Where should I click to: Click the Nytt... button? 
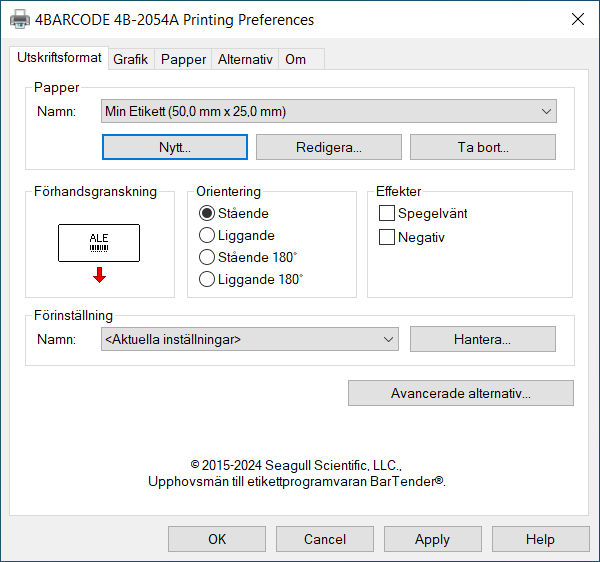(x=175, y=147)
